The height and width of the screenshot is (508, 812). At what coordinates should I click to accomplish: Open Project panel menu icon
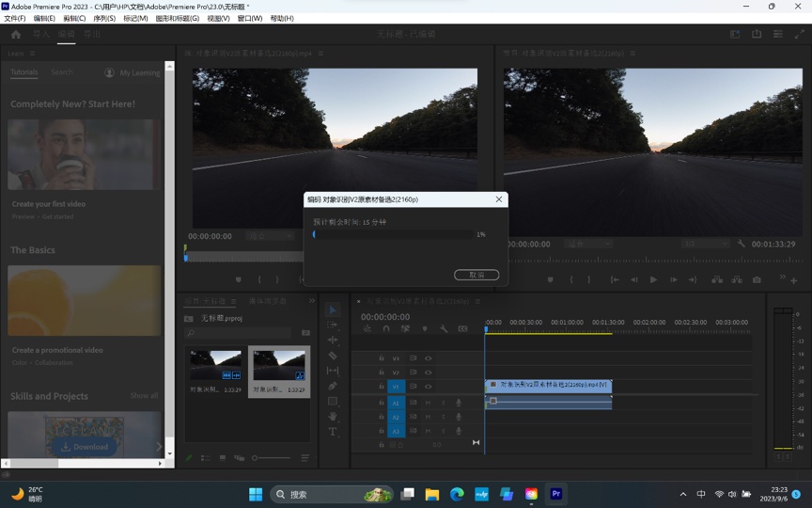(234, 301)
